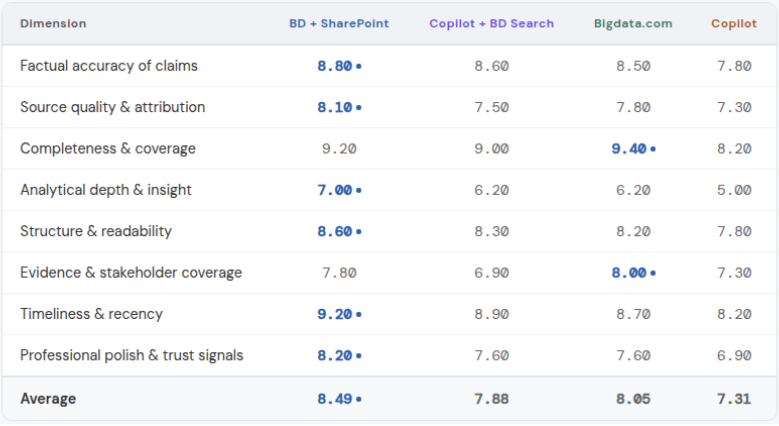Select the 7.80 Evidence & stakeholder value
This screenshot has height=426, width=779.
(x=339, y=272)
